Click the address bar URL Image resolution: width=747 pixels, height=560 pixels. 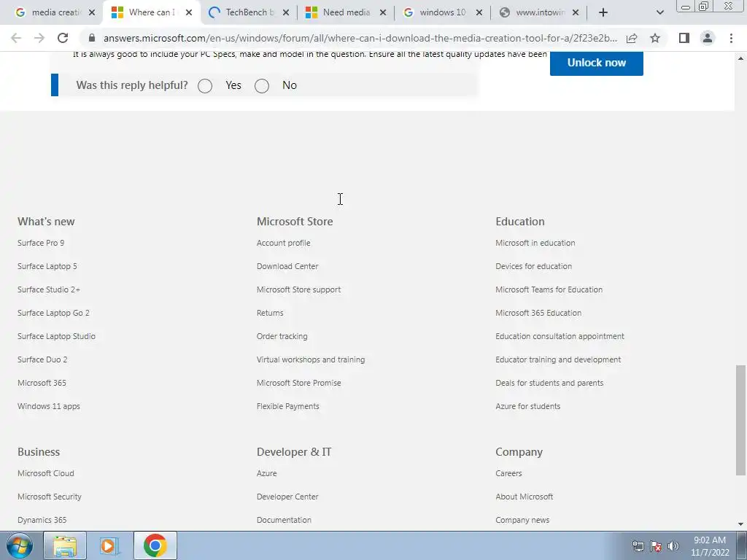pyautogui.click(x=360, y=38)
